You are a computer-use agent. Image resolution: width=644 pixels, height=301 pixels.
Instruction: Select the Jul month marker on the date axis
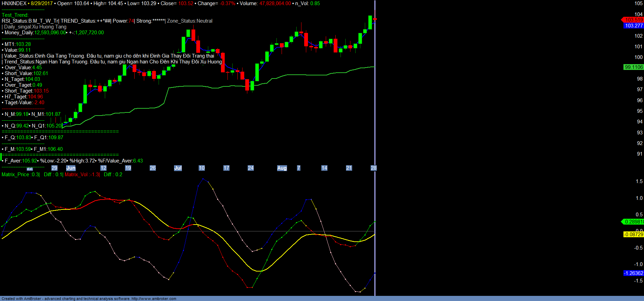(x=178, y=168)
